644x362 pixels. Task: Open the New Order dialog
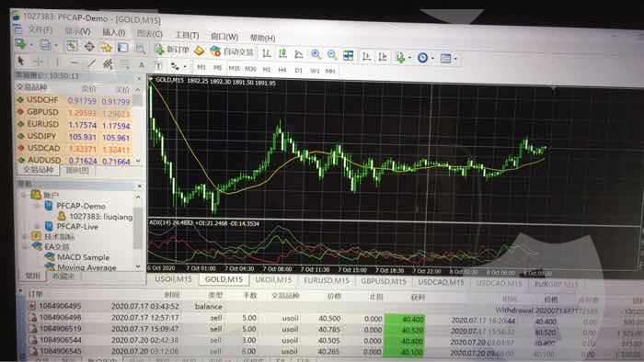[x=172, y=50]
